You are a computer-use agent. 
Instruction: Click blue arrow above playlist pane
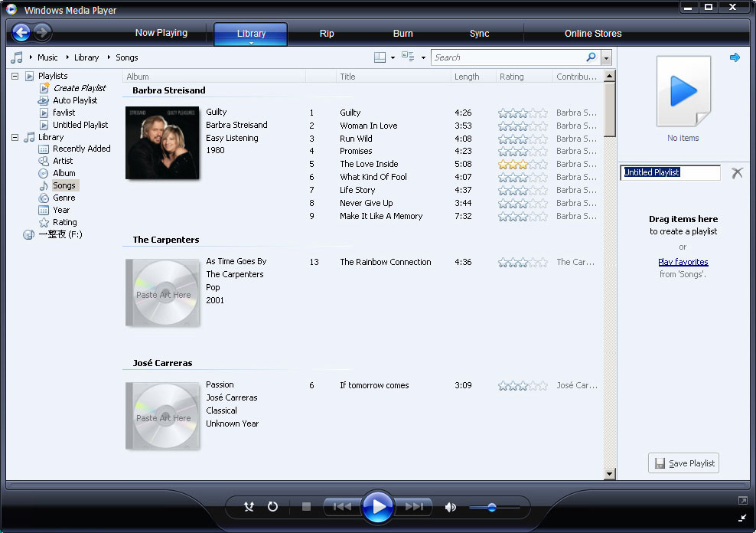[735, 57]
